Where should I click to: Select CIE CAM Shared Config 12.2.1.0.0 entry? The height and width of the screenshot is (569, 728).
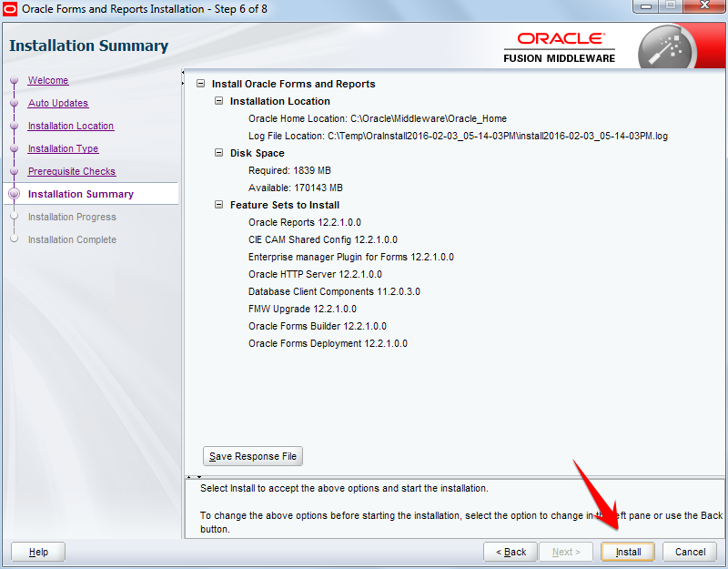[323, 239]
